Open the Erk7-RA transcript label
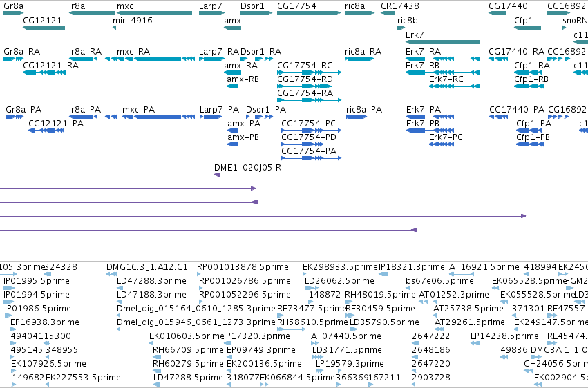 423,52
